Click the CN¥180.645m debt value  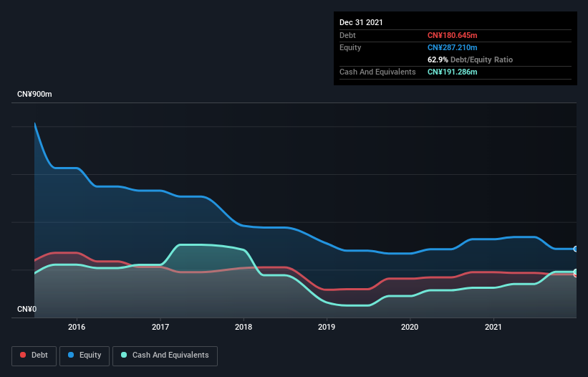click(452, 35)
